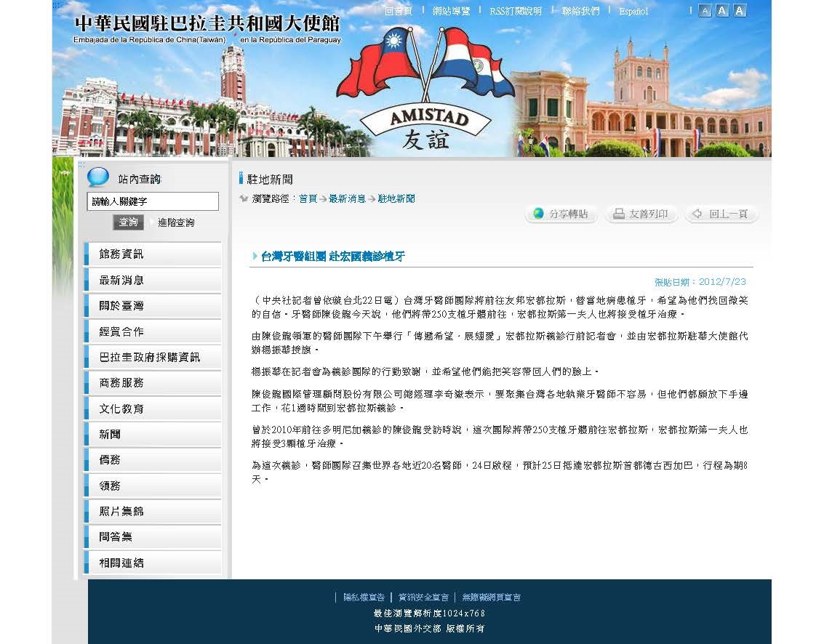824x644 pixels.
Task: Click 首頁 in the breadcrumb path
Action: pos(308,198)
